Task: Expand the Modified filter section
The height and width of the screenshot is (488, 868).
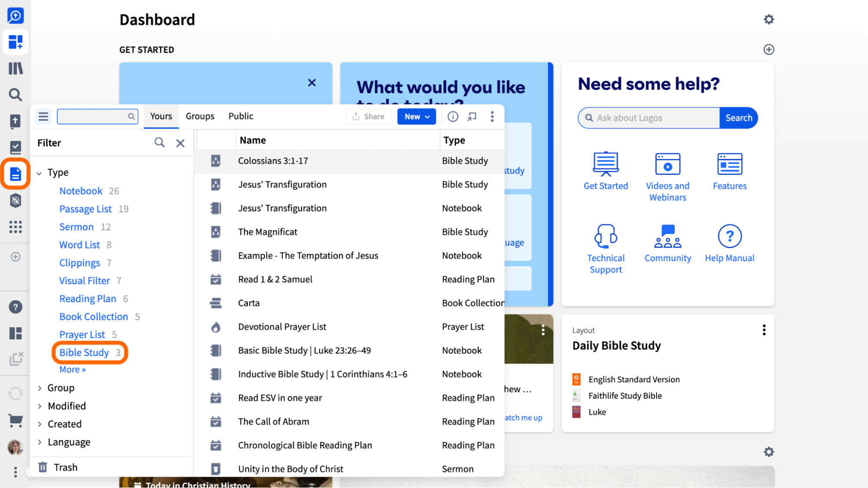Action: point(39,406)
